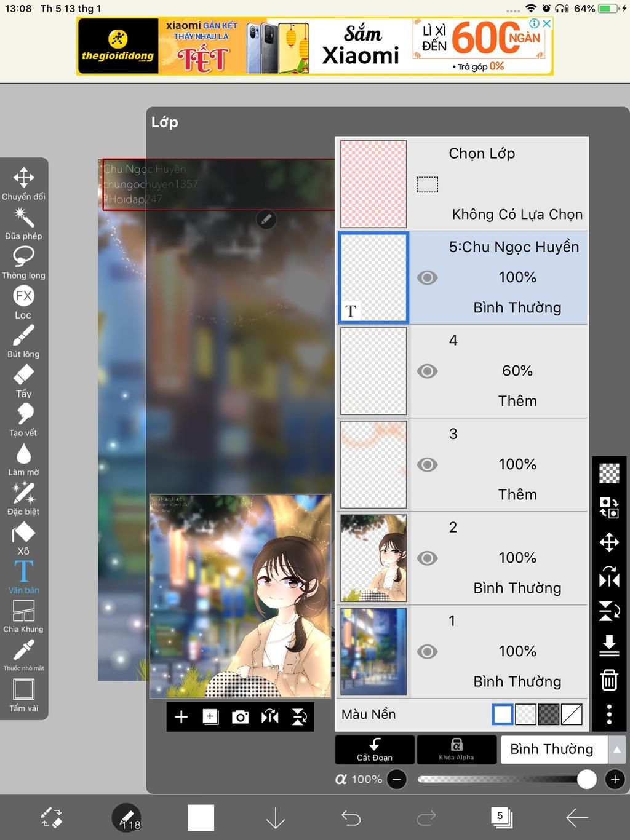Select the Thòng lọng lasso tool
Viewport: 630px width, 840px height.
(23, 263)
